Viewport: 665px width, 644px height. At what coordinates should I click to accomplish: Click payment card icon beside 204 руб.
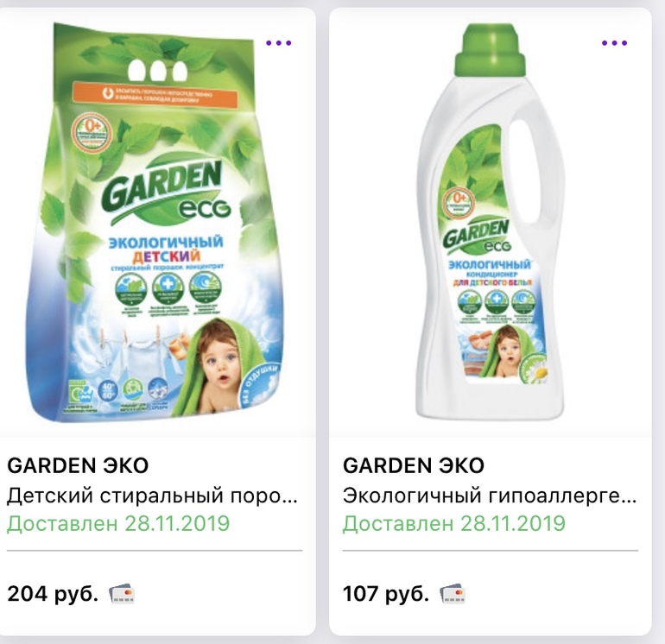pos(122,594)
